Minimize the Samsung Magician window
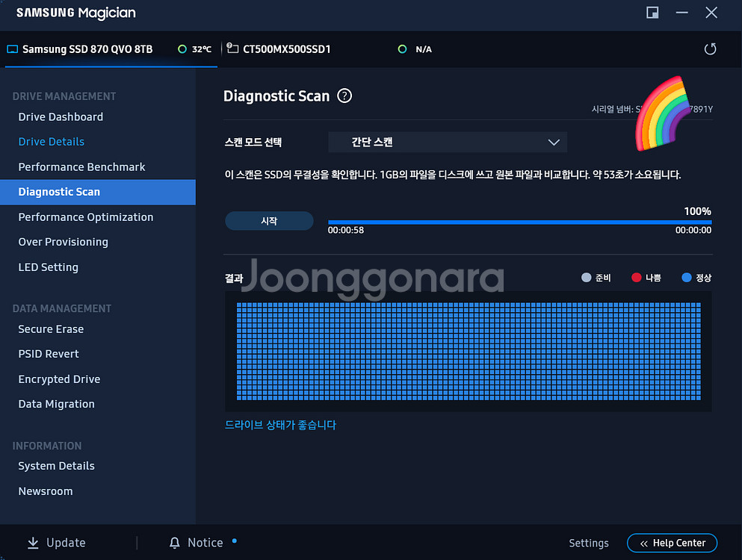Image resolution: width=742 pixels, height=560 pixels. tap(682, 13)
